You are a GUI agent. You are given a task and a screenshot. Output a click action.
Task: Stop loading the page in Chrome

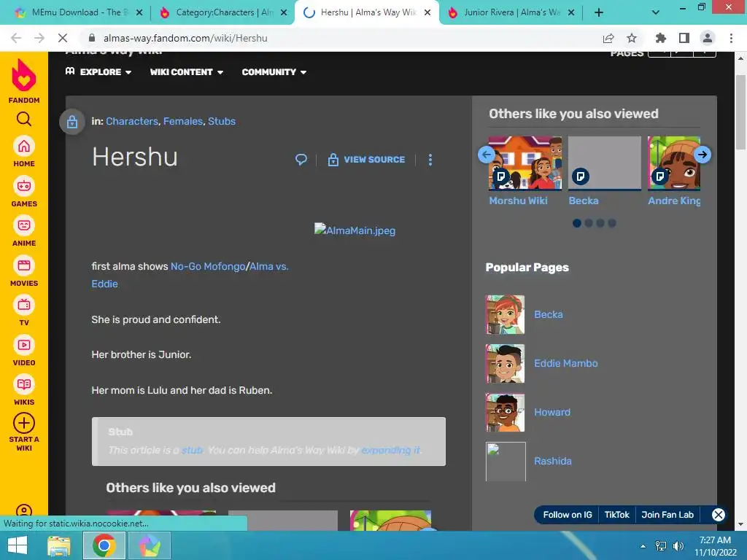coord(63,38)
